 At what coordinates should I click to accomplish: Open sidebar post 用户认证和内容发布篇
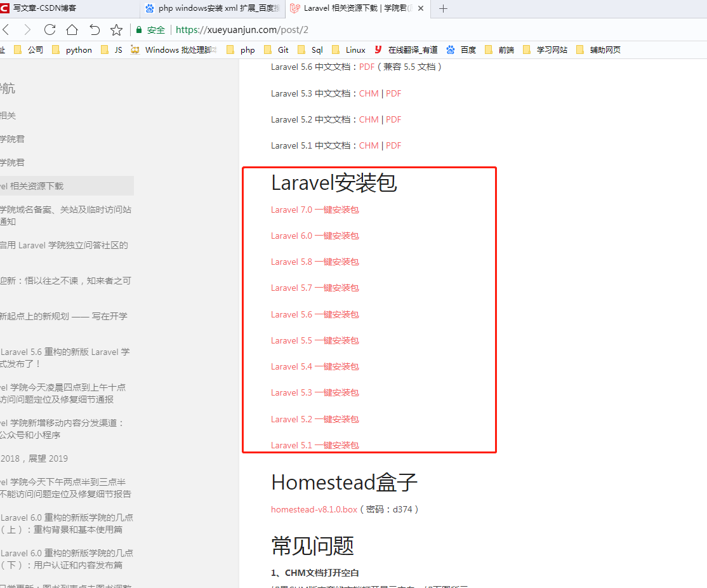coord(67,559)
